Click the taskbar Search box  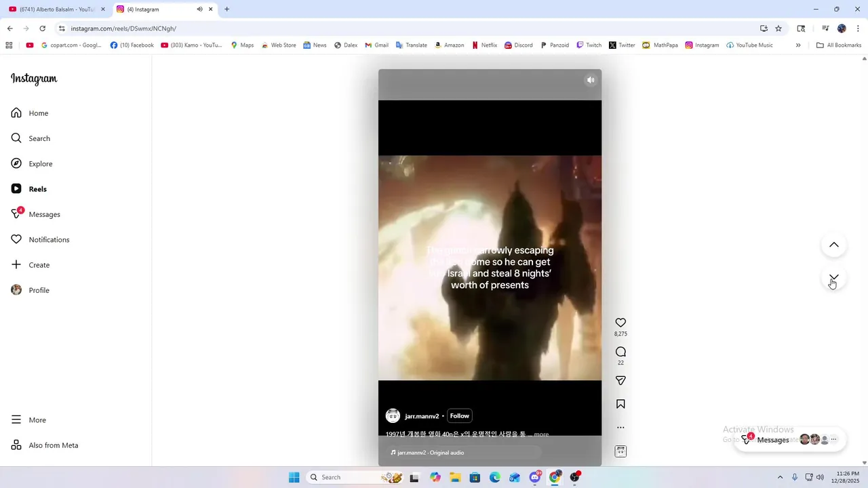356,477
